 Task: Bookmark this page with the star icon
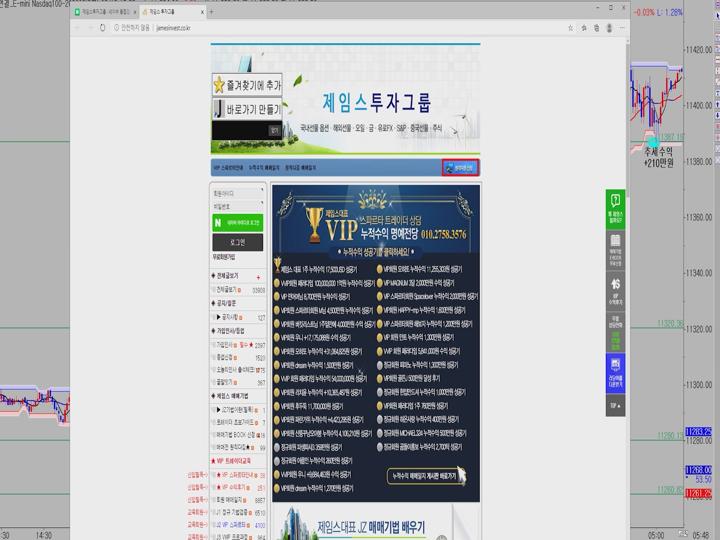tap(570, 28)
